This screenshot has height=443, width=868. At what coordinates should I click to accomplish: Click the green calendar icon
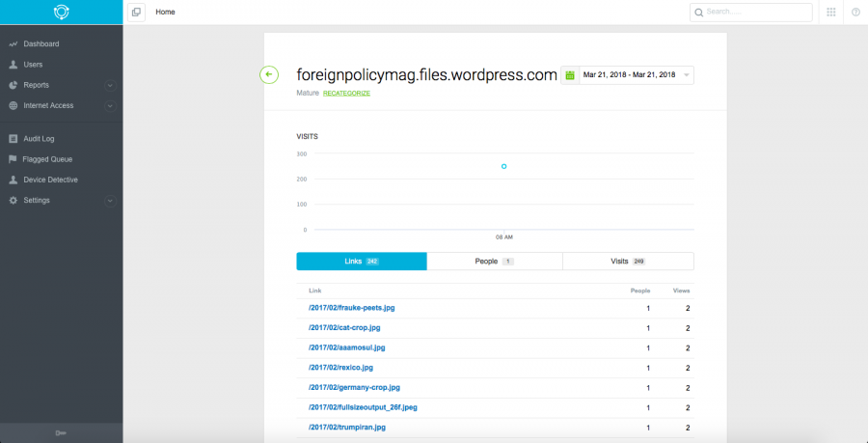coord(570,74)
